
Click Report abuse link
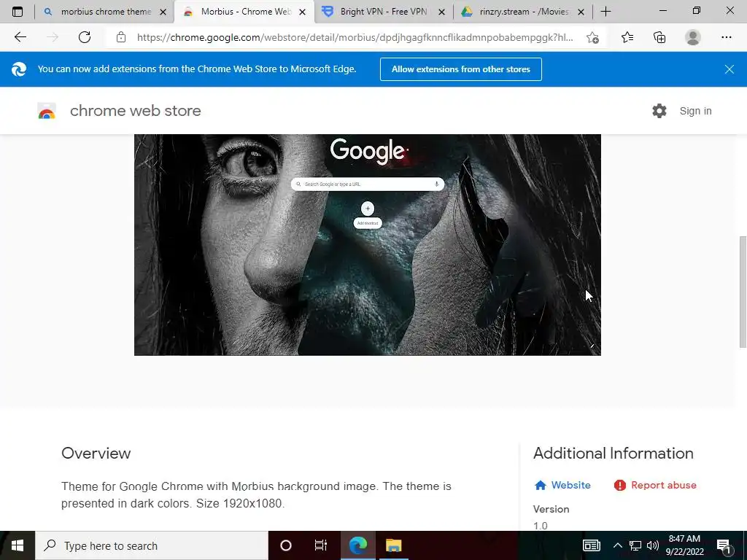pos(656,485)
